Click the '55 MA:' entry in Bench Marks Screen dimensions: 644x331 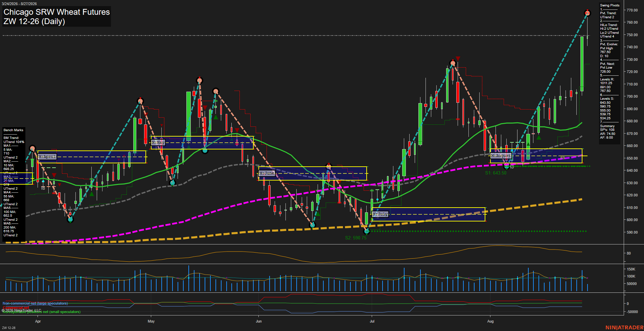click(9, 196)
